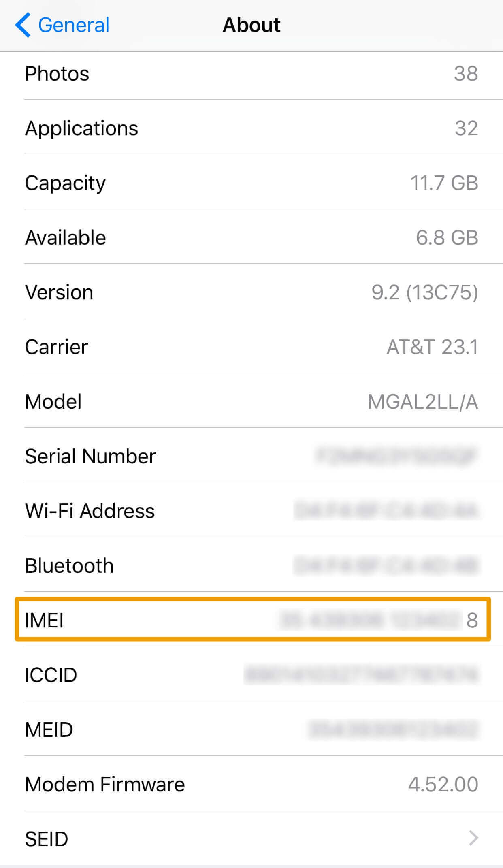
Task: Tap the visible IMEI digit 8
Action: [x=472, y=620]
